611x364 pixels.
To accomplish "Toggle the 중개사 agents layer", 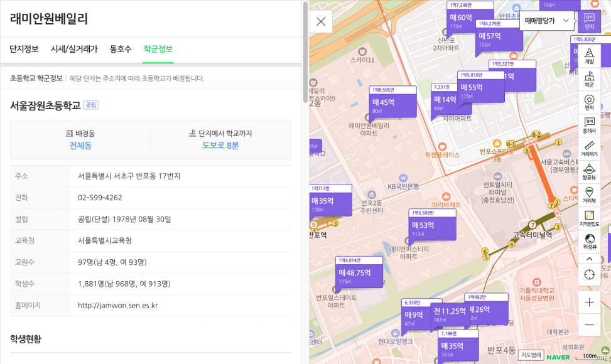I will (589, 126).
